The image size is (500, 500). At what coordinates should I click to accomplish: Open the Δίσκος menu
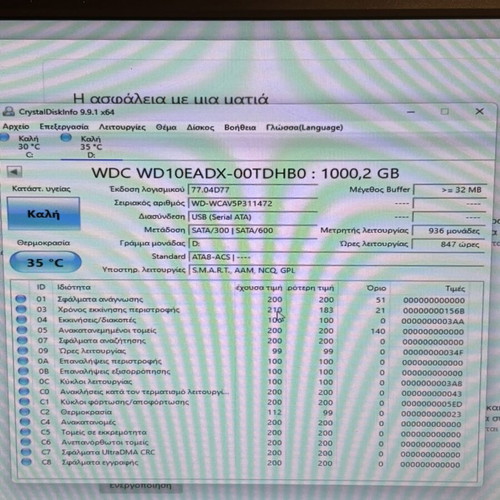pos(200,127)
